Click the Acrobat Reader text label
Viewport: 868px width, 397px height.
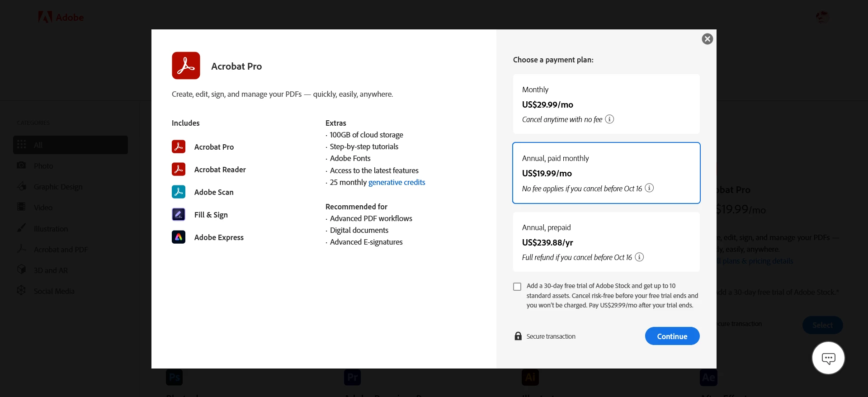220,170
